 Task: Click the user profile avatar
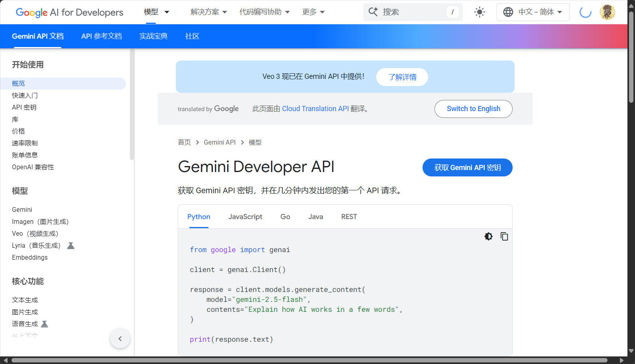click(x=607, y=12)
